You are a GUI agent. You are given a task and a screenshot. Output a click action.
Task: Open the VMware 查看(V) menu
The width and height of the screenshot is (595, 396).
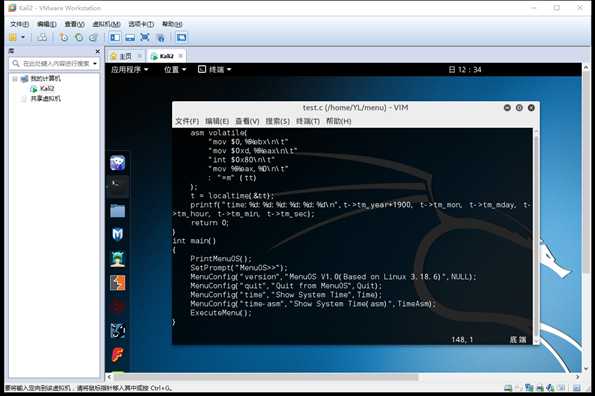point(74,24)
